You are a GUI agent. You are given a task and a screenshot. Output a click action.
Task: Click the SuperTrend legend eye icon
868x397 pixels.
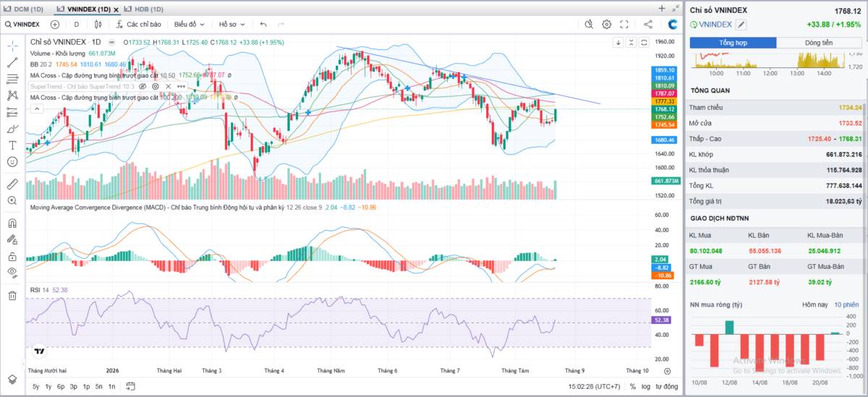click(x=142, y=86)
